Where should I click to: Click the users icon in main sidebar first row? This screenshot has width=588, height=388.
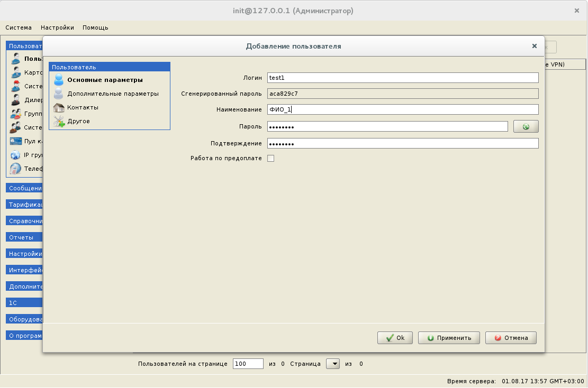pyautogui.click(x=16, y=59)
